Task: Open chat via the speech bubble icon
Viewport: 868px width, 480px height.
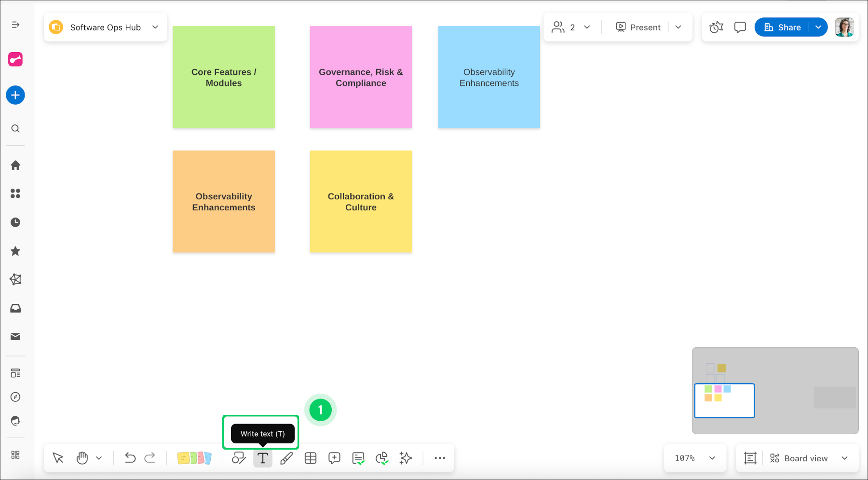Action: [x=740, y=27]
